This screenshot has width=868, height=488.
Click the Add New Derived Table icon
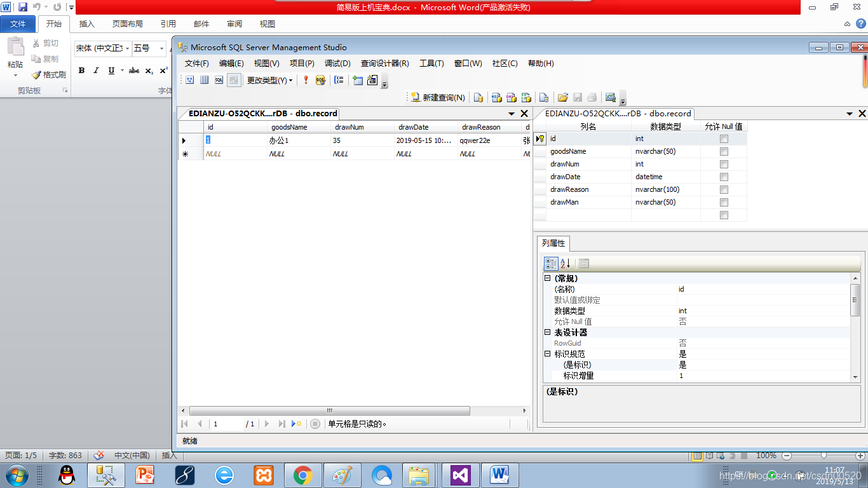[372, 80]
